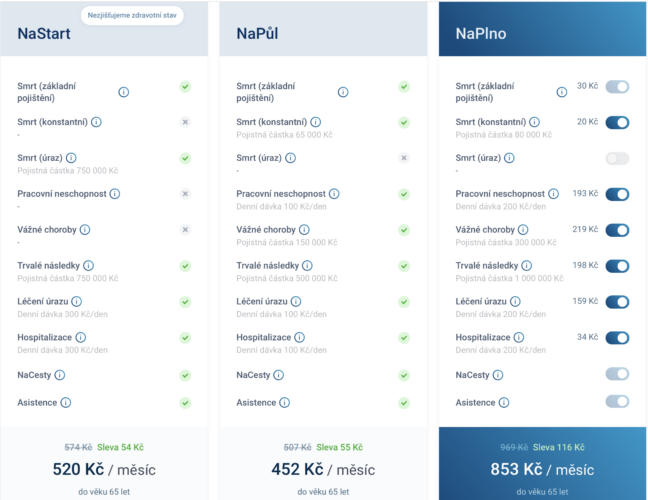Viewport: 648px width, 500px height.
Task: Click the '219 Kč' price for Vážné choroby
Action: tap(585, 229)
